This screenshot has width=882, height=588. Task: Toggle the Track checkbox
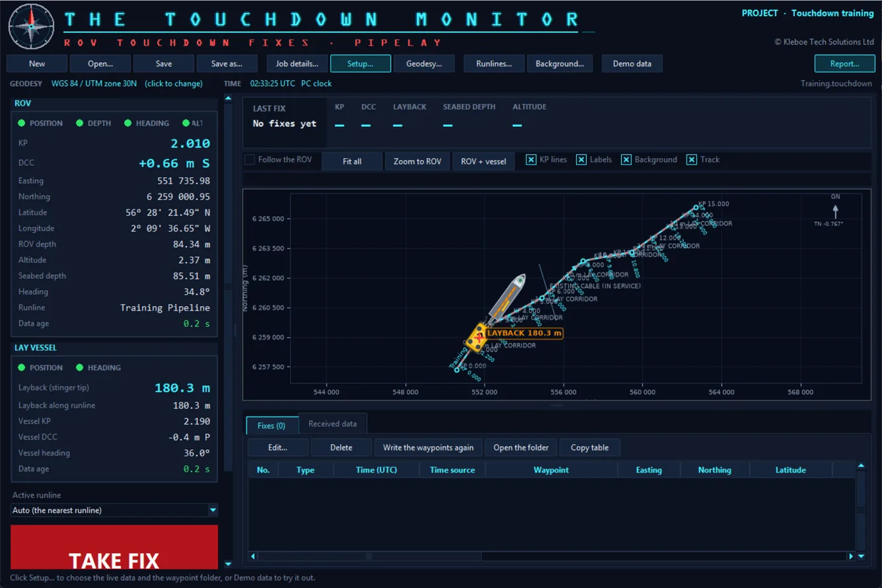[691, 159]
